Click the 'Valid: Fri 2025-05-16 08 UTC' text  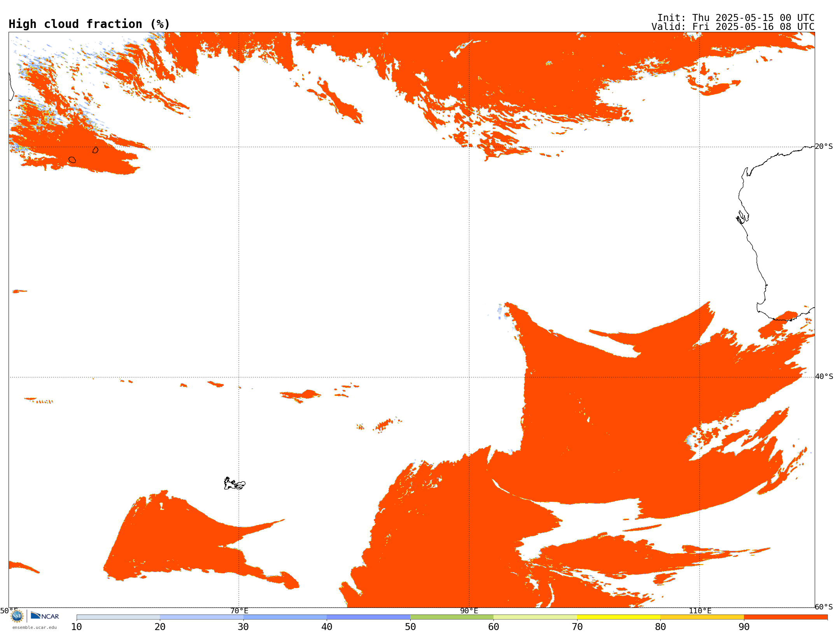pyautogui.click(x=733, y=27)
